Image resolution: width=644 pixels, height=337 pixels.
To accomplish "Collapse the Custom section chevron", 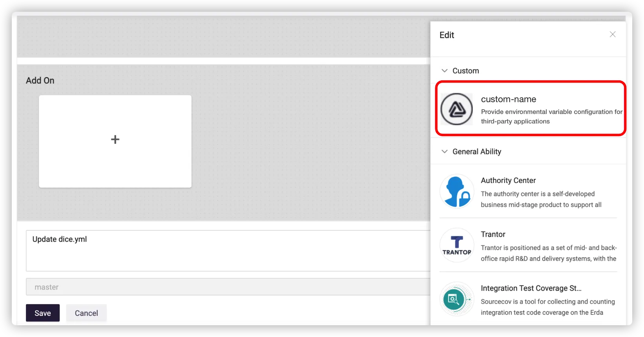I will click(x=444, y=71).
